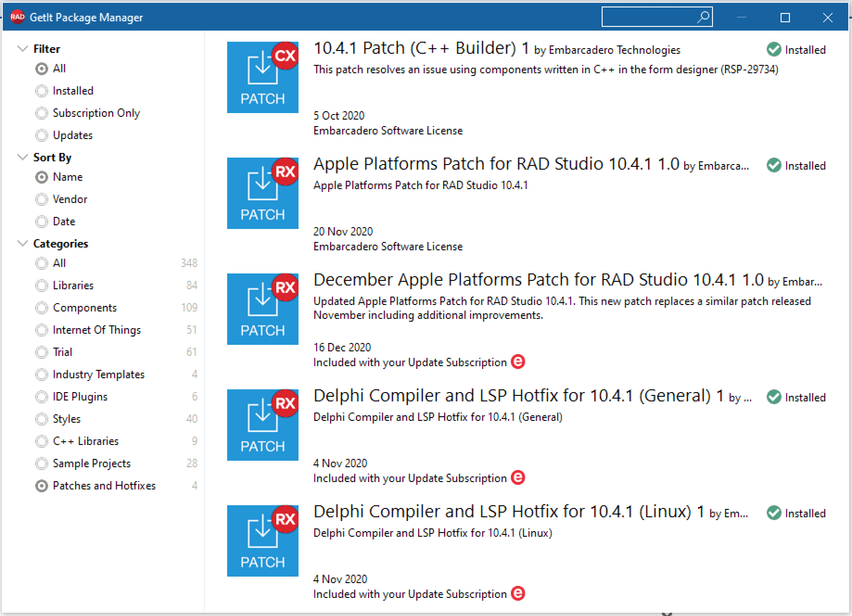Screen dimensions: 852x616
Task: Select the Patches and Hotfixes category
Action: click(42, 486)
